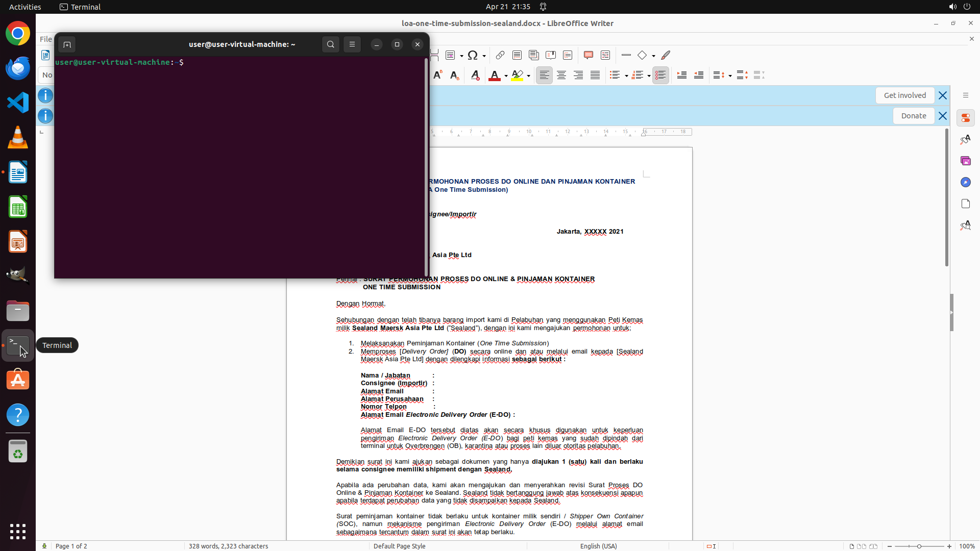Toggle the No List button

click(x=660, y=75)
